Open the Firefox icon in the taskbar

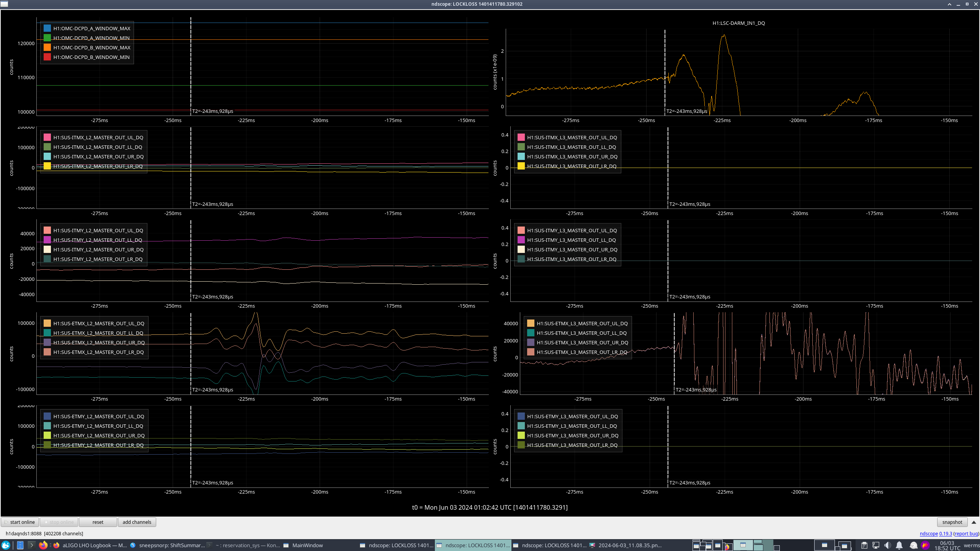(x=43, y=545)
